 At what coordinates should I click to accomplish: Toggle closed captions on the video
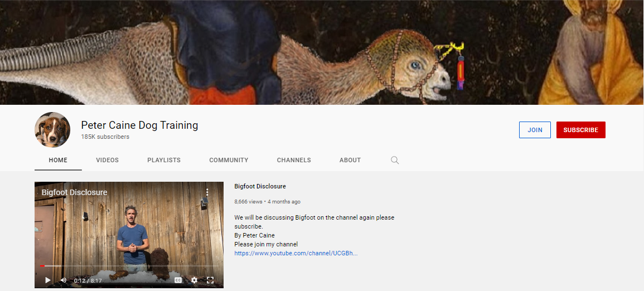178,280
